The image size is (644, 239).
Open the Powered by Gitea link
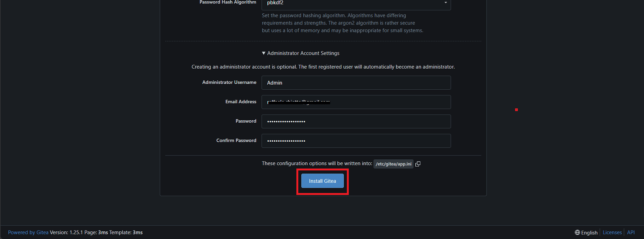pyautogui.click(x=28, y=232)
